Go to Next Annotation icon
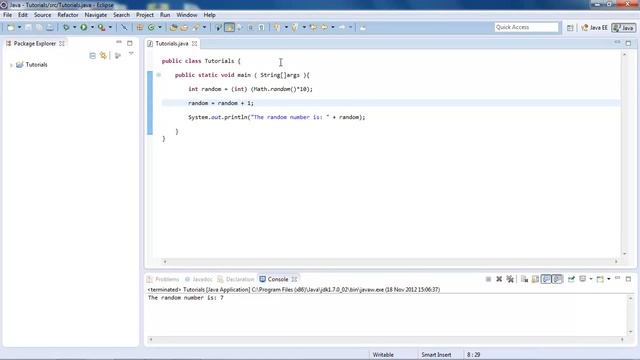640x360 pixels. 277,27
